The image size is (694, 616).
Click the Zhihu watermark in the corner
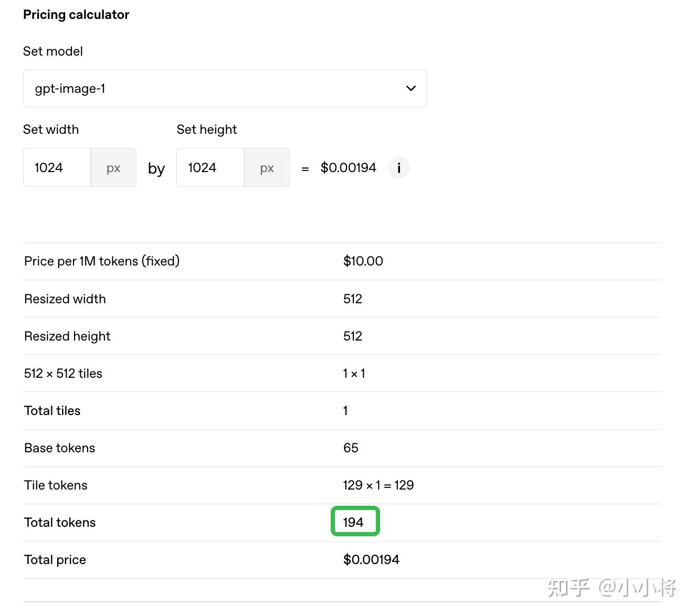tap(612, 588)
